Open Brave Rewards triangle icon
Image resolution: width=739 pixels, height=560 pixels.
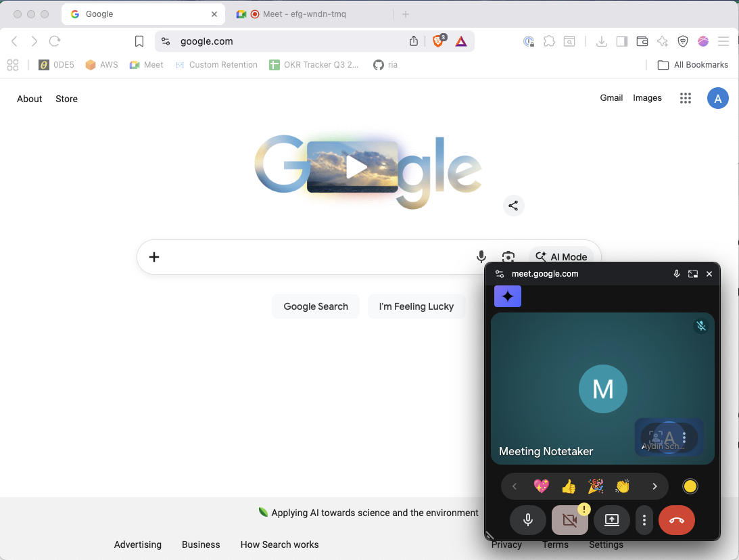461,41
